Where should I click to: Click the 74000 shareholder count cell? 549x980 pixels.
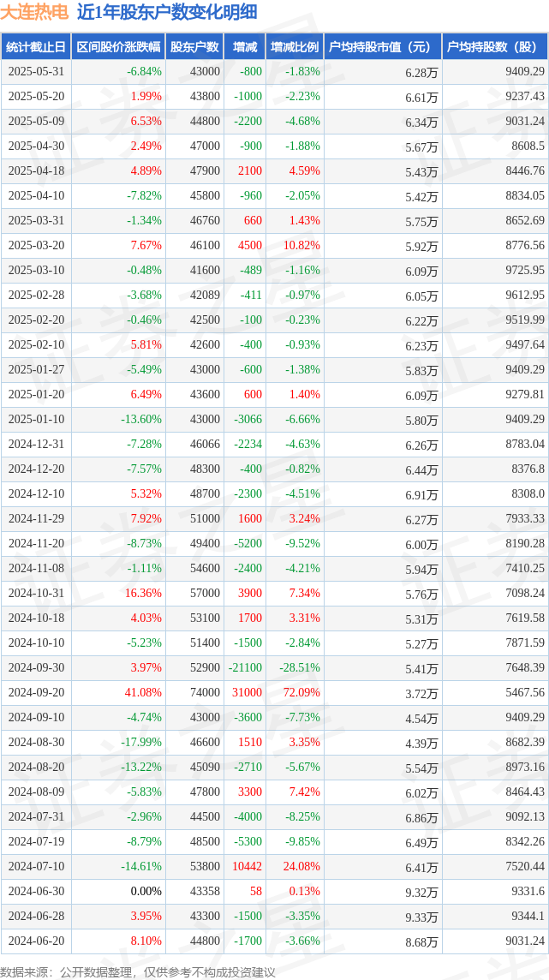tap(206, 692)
